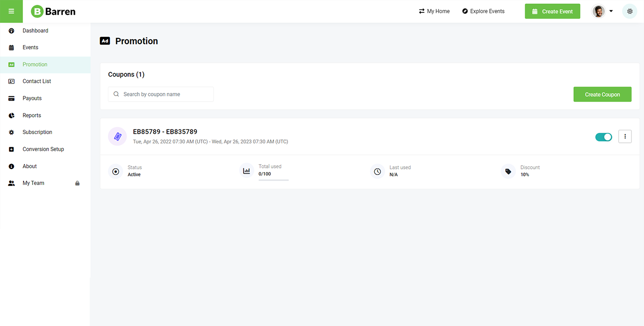644x326 pixels.
Task: Click the purple coupon ticket icon
Action: pos(118,137)
